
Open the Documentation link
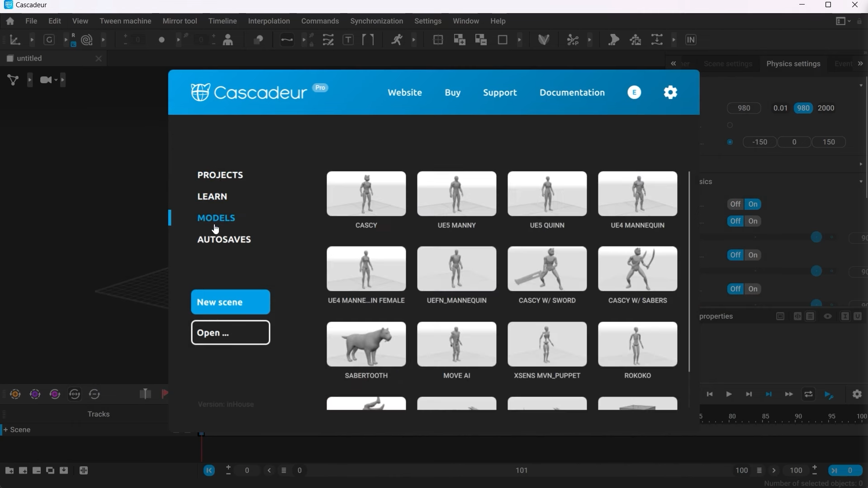[x=572, y=93]
